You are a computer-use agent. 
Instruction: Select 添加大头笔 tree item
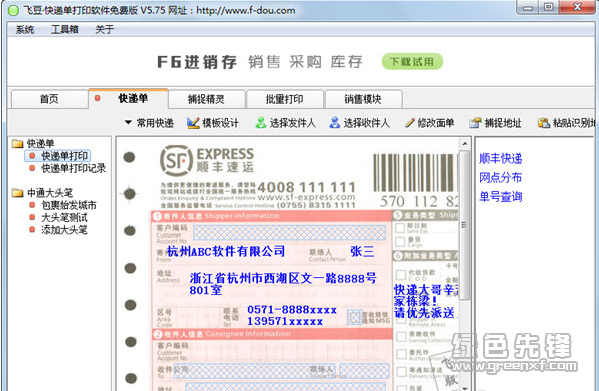pos(64,229)
